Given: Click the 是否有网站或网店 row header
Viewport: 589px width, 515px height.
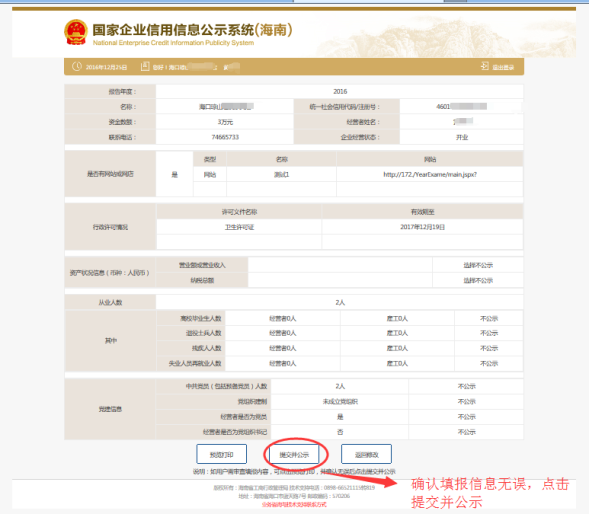Looking at the screenshot, I should coord(110,174).
